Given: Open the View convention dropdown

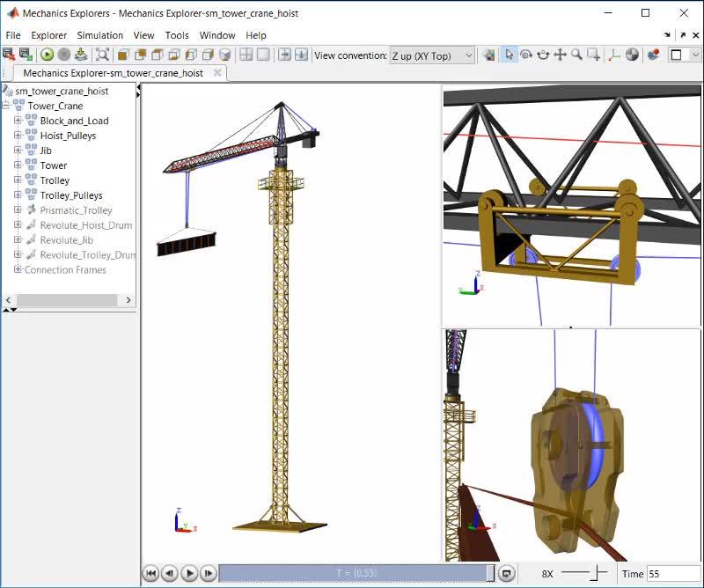Looking at the screenshot, I should pos(431,55).
